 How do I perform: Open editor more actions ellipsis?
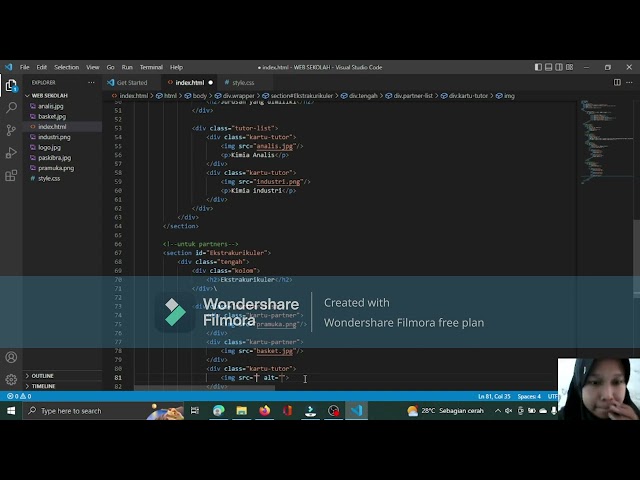629,82
